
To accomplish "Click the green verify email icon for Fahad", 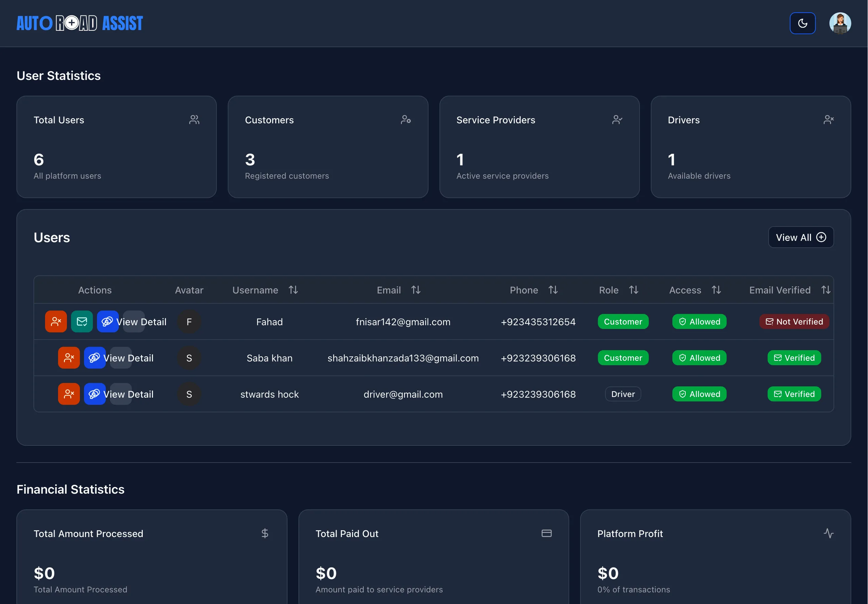I will point(82,321).
